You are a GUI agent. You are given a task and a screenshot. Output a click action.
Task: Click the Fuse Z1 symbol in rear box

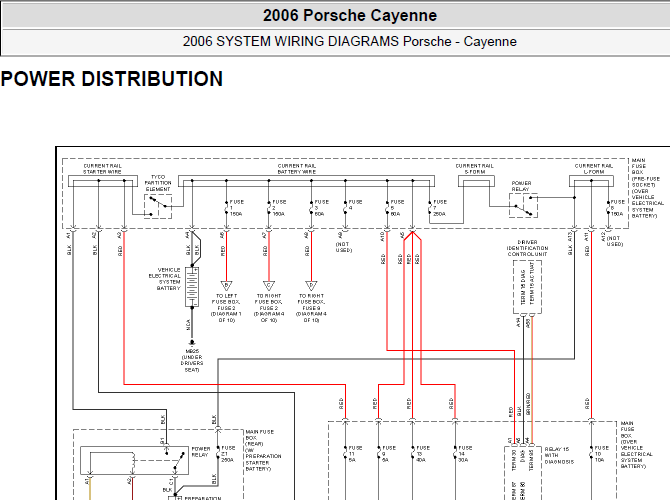(x=218, y=454)
